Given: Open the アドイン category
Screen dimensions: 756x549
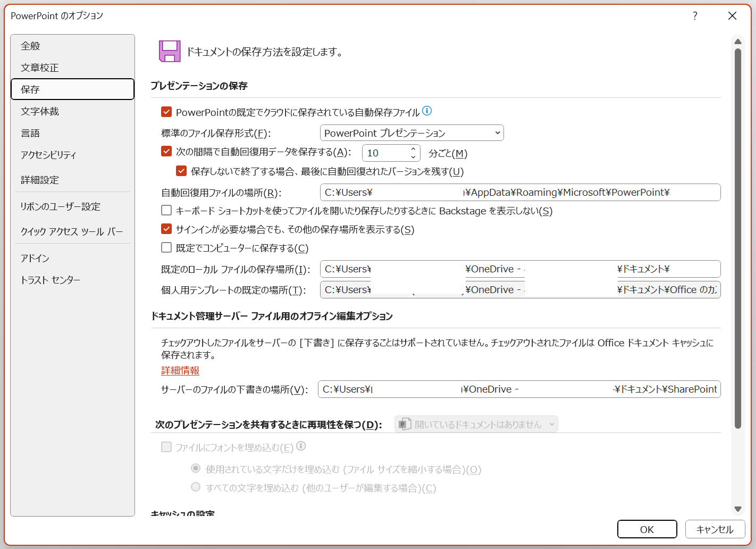Looking at the screenshot, I should pyautogui.click(x=72, y=258).
